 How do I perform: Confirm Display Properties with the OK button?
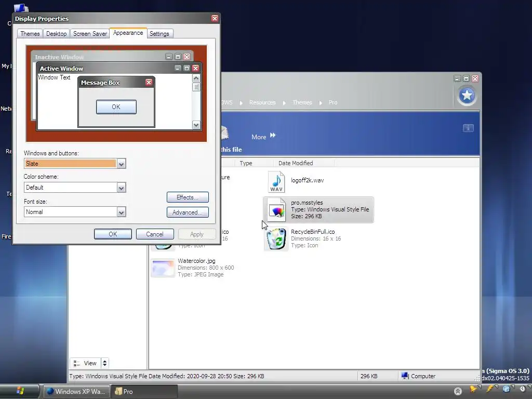tap(113, 234)
